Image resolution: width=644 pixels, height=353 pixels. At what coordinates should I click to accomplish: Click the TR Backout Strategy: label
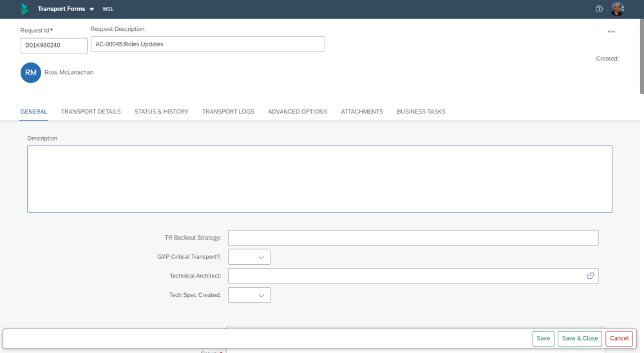tap(193, 238)
